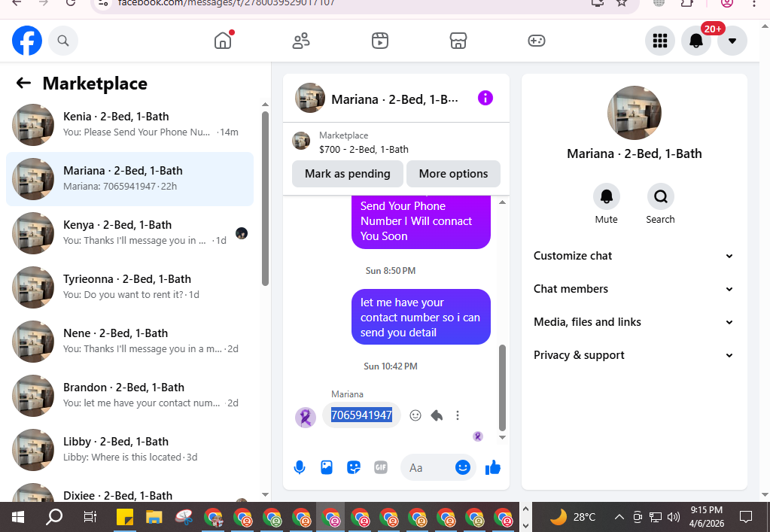Record a voice clip with microphone
Image resolution: width=770 pixels, height=532 pixels.
tap(299, 468)
